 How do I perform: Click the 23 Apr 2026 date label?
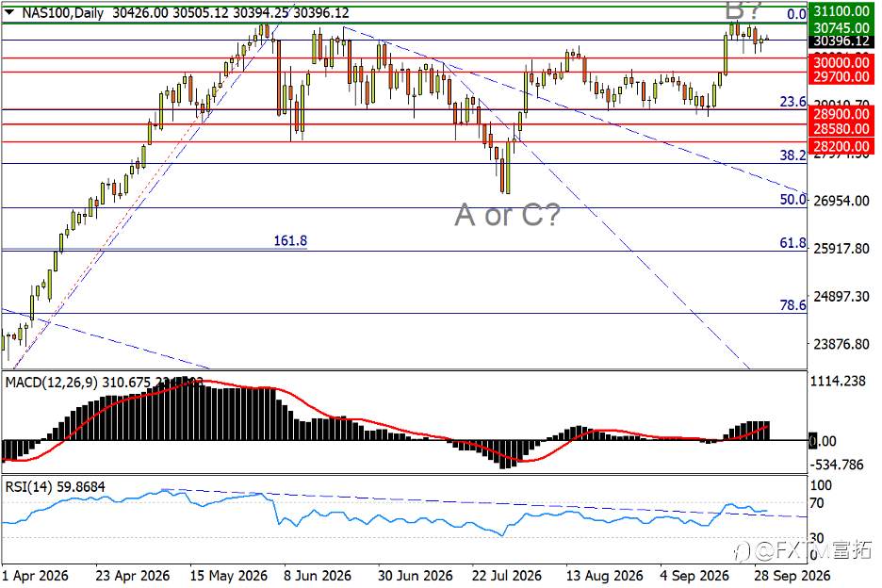click(133, 576)
